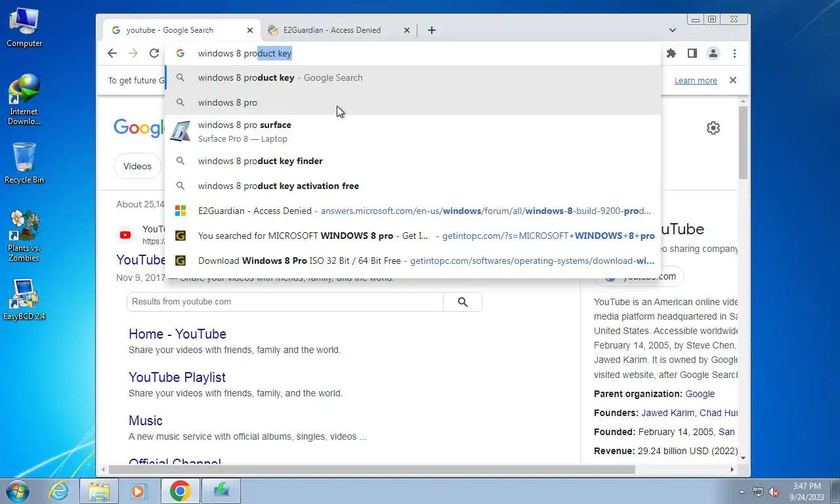The height and width of the screenshot is (504, 840).
Task: Select the Videos filter chip
Action: pyautogui.click(x=137, y=166)
